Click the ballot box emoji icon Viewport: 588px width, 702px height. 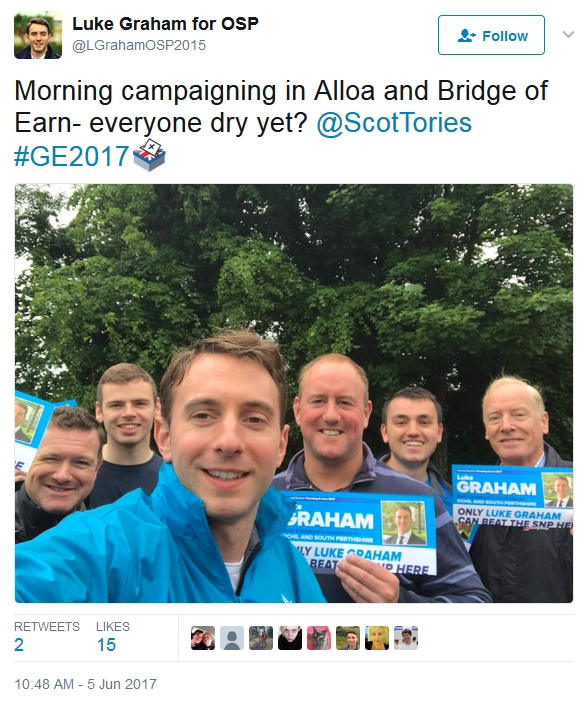tap(150, 155)
